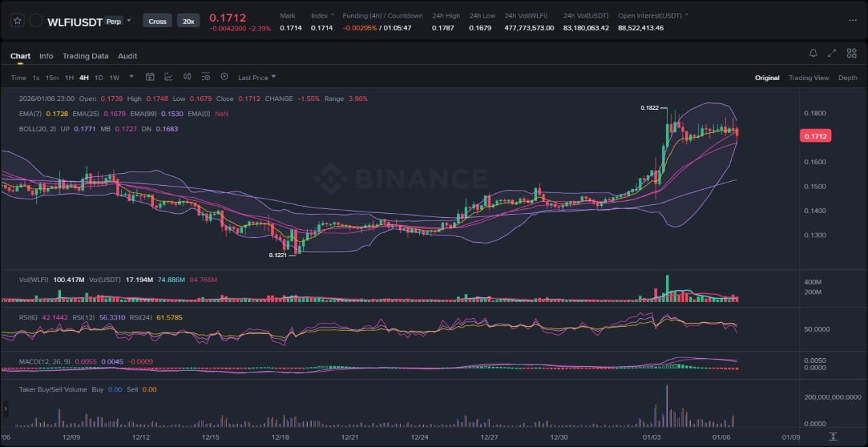Add WLFIUSDT to favorites with star icon
Viewport: 868px width, 447px height.
tap(17, 21)
